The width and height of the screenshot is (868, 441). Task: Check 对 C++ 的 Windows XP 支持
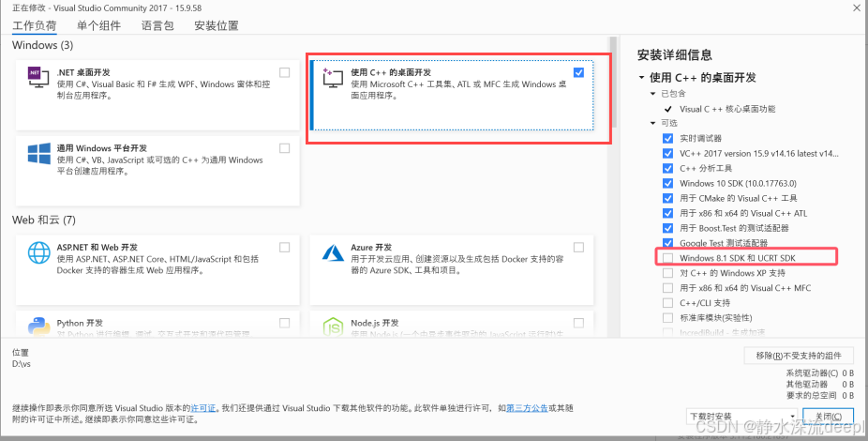668,273
